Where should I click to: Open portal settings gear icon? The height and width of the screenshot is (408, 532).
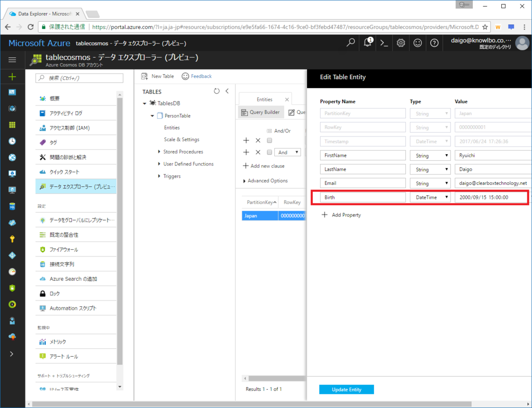tap(401, 43)
